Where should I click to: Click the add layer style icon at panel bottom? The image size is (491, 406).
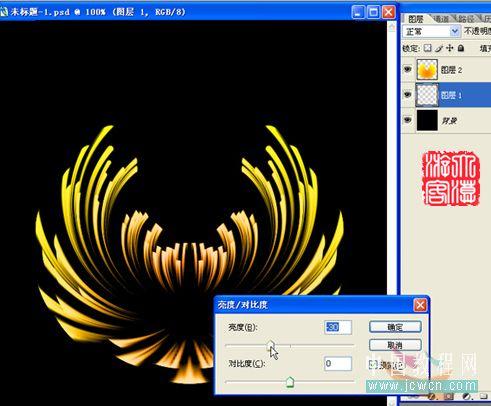pyautogui.click(x=432, y=396)
